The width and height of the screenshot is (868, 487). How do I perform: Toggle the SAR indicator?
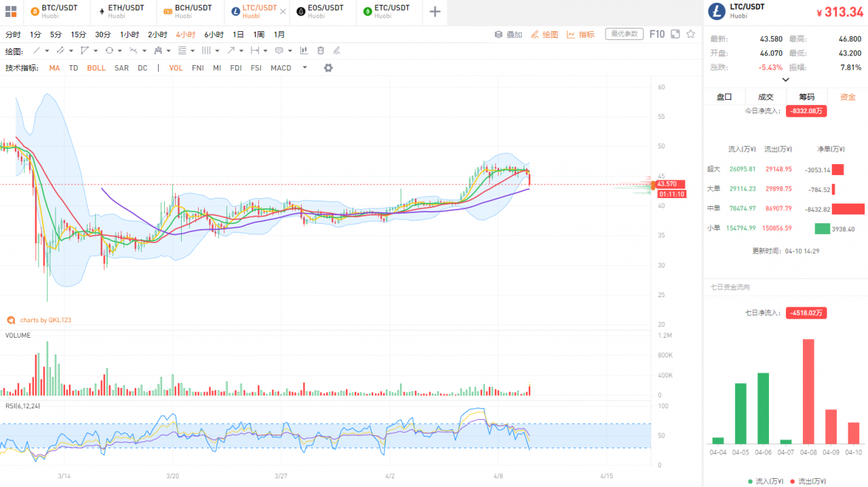121,68
